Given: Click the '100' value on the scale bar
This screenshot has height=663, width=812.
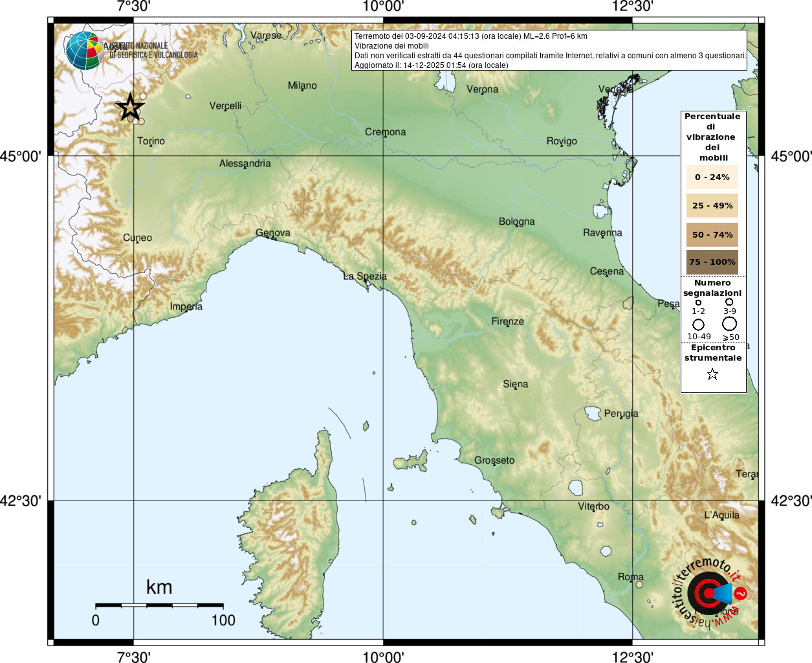Looking at the screenshot, I should coord(223,620).
